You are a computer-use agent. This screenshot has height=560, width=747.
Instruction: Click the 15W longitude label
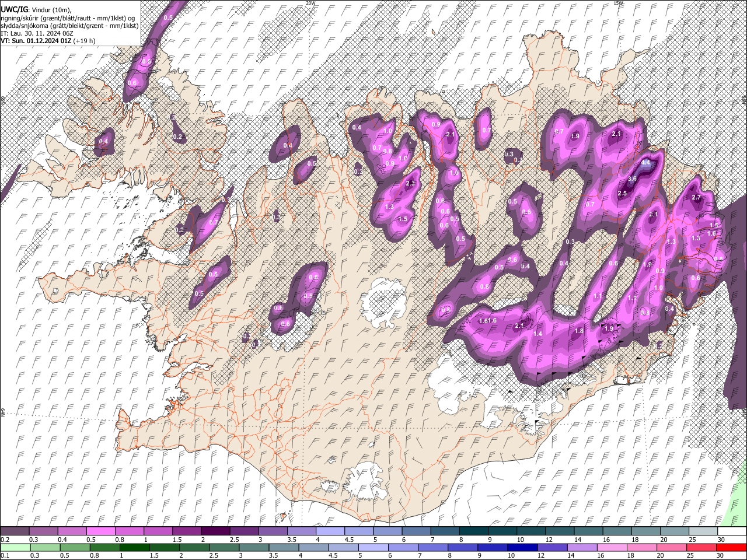(619, 3)
